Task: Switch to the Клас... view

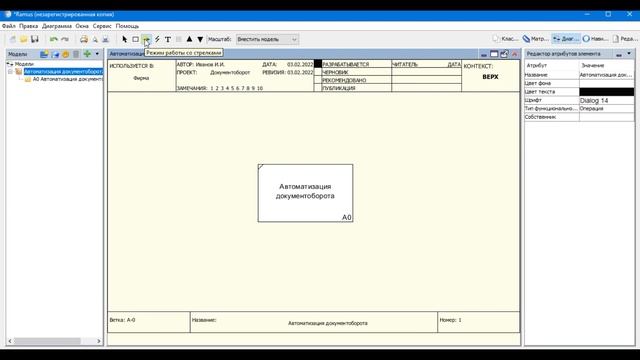Action: 505,39
